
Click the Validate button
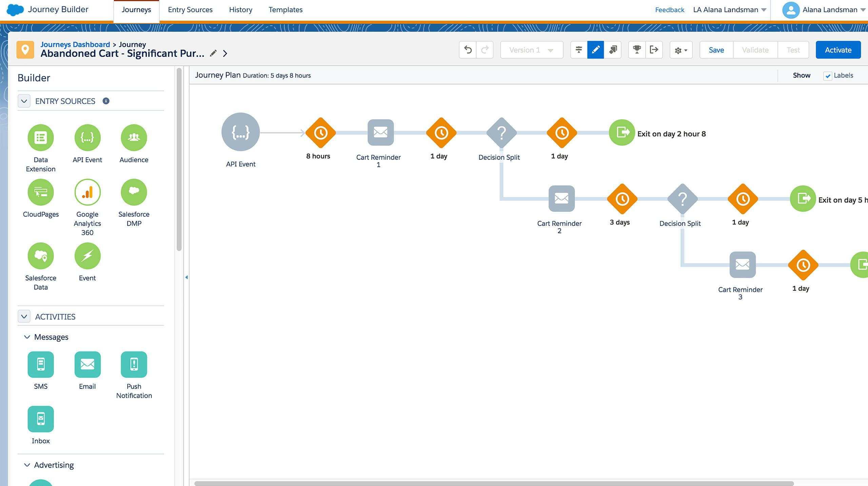coord(755,50)
